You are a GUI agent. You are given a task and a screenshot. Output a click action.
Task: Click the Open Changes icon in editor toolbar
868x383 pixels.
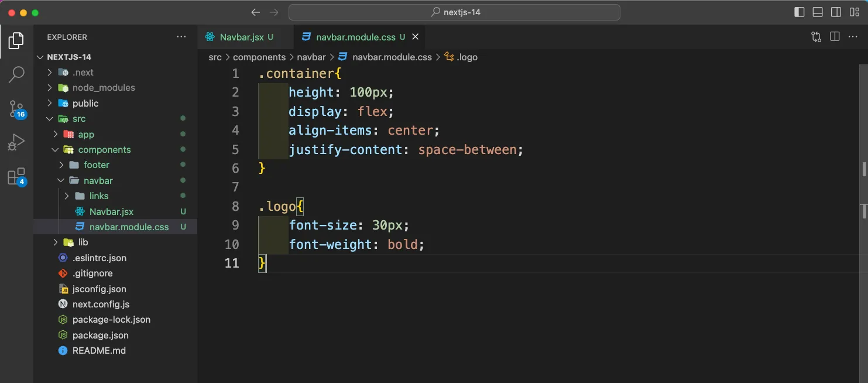pyautogui.click(x=816, y=37)
